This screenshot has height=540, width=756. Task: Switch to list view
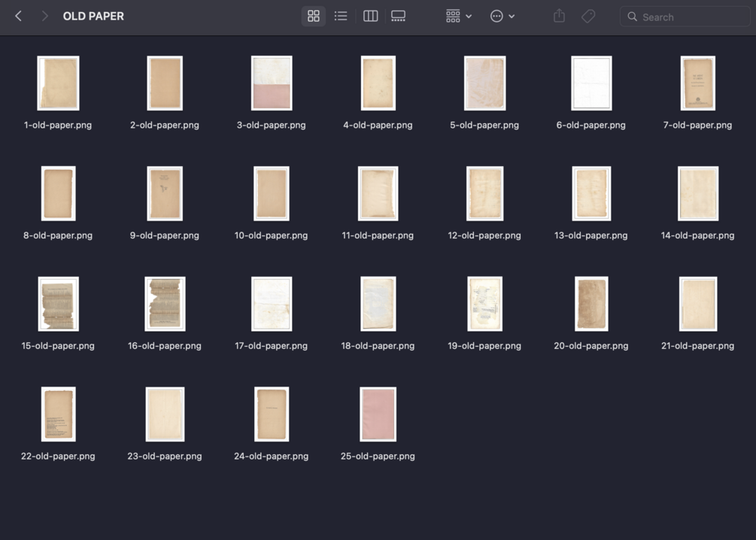[x=341, y=17]
